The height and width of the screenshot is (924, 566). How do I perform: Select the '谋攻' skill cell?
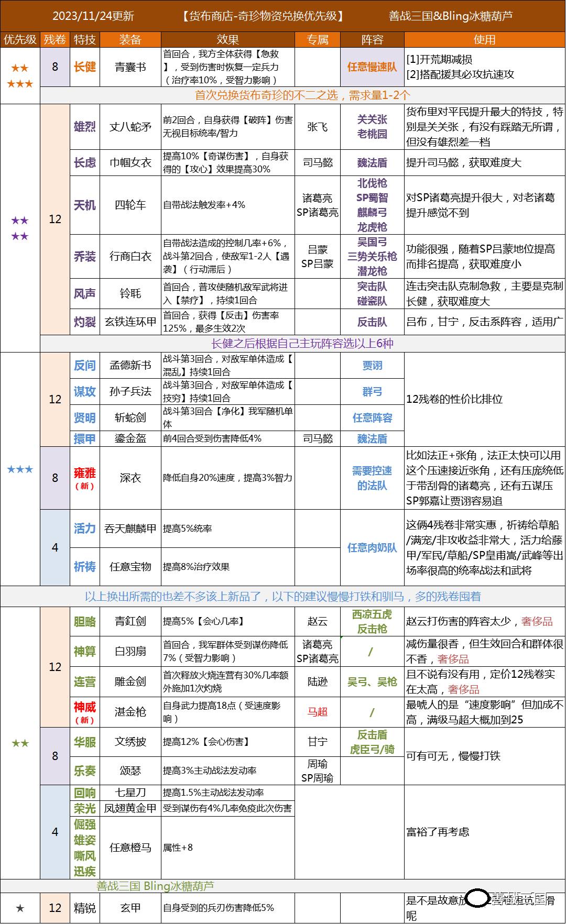[x=85, y=392]
